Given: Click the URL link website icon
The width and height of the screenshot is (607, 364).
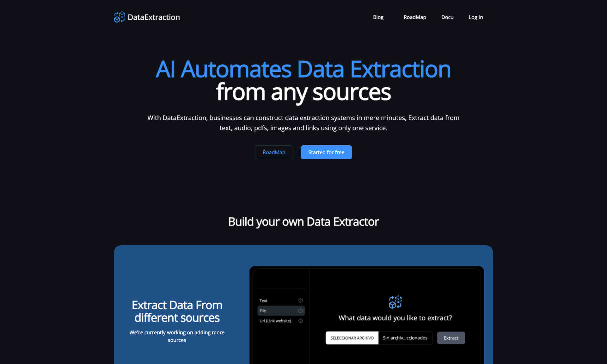Looking at the screenshot, I should point(301,321).
